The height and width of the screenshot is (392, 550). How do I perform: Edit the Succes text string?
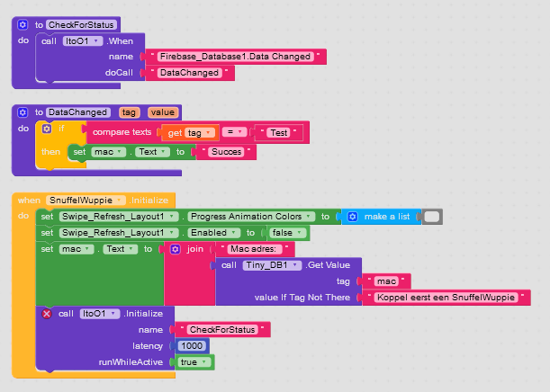pyautogui.click(x=226, y=152)
